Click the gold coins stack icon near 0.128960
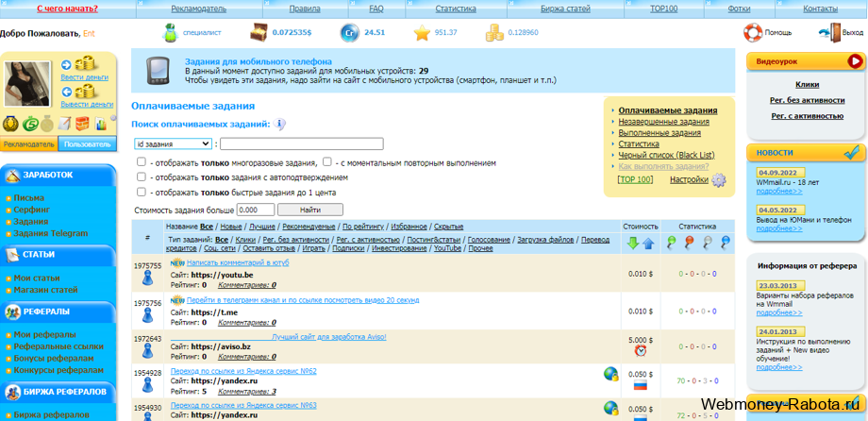 point(494,33)
